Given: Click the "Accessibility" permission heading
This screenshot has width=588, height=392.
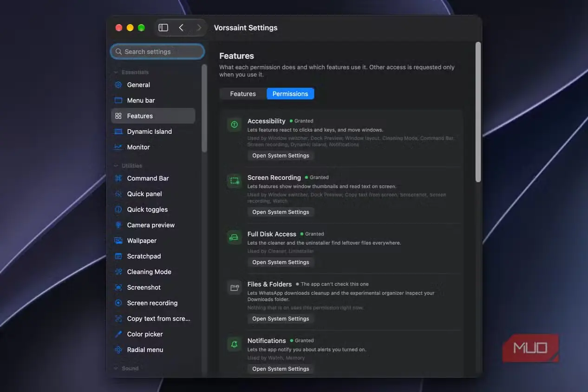Looking at the screenshot, I should pyautogui.click(x=266, y=121).
